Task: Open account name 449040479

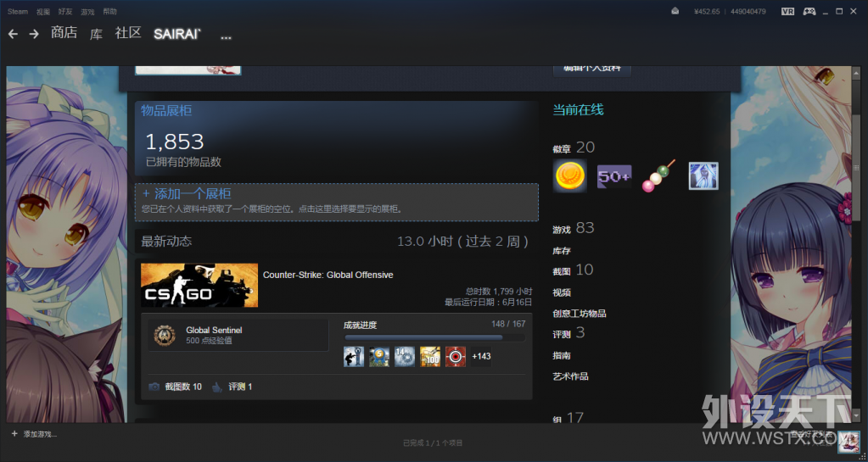Action: (748, 12)
